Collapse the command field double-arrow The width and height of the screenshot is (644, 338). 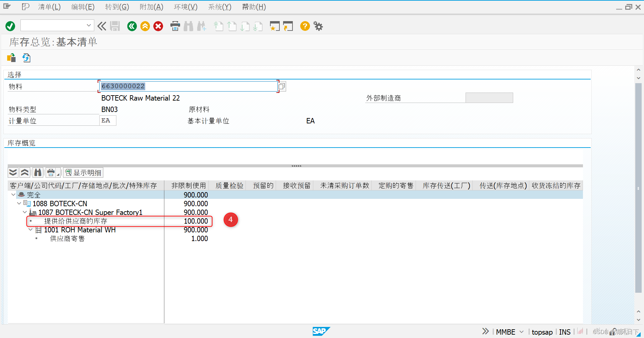pyautogui.click(x=102, y=26)
